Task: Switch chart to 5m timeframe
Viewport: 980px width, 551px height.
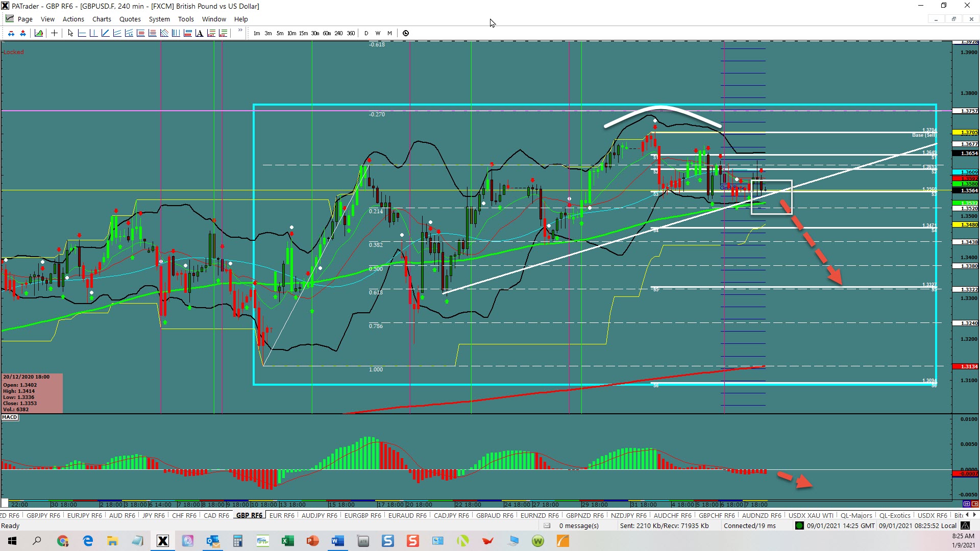Action: coord(280,33)
